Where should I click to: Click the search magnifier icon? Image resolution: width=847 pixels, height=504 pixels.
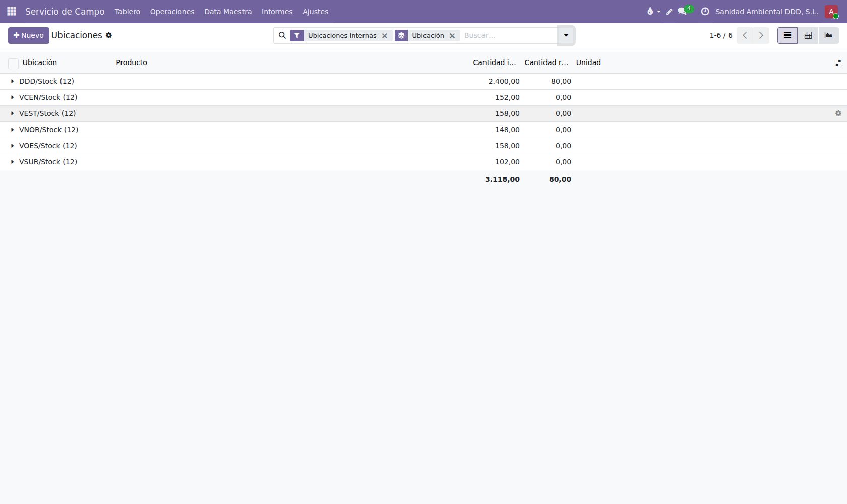(282, 35)
